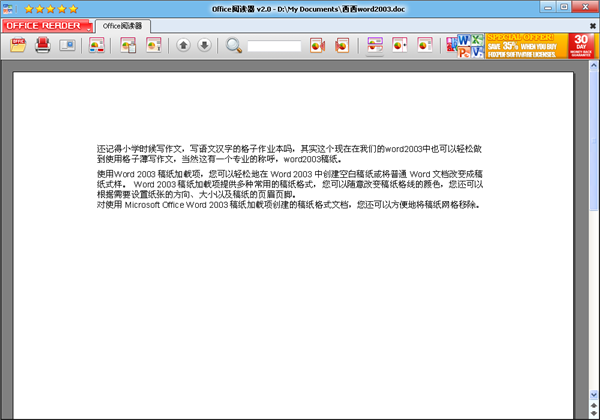600x420 pixels.
Task: Click the five gold stars rating
Action: [x=51, y=9]
